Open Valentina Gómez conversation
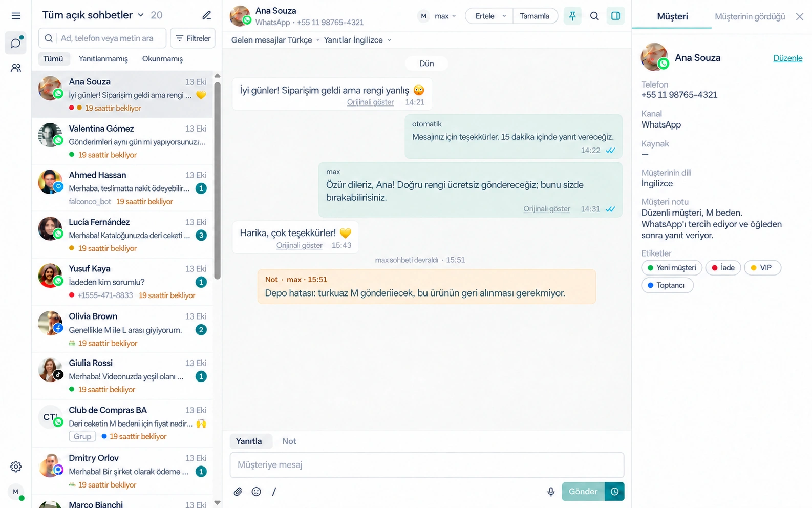This screenshot has width=812, height=508. 123,141
